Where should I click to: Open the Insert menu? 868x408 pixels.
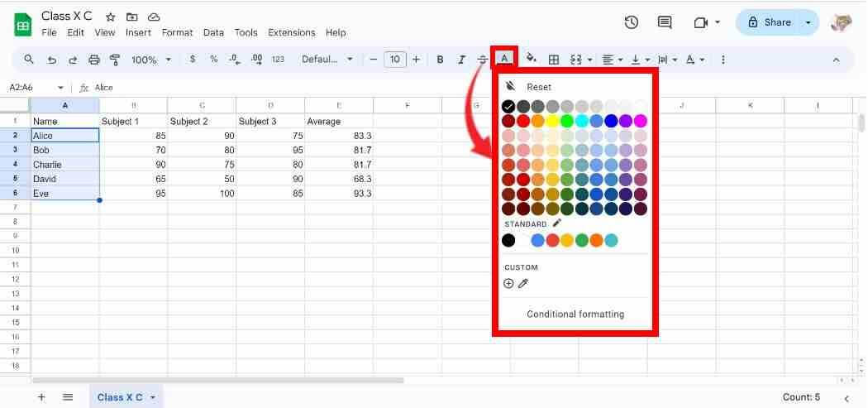click(x=138, y=33)
